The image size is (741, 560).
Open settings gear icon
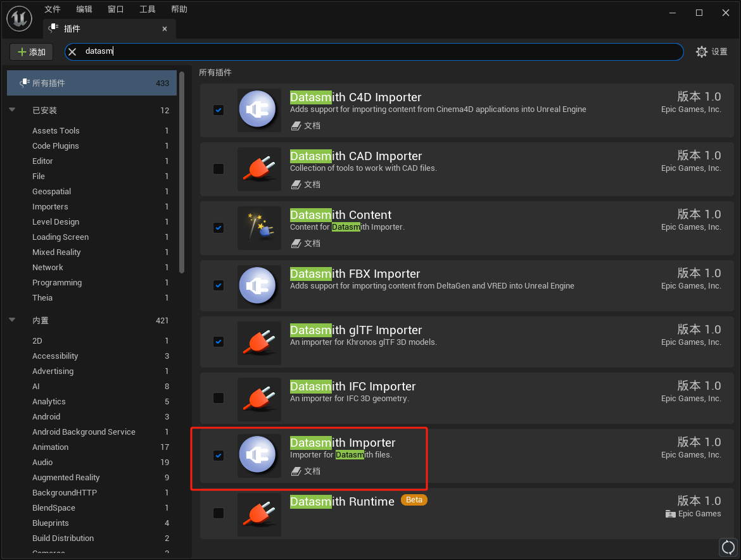[x=702, y=51]
